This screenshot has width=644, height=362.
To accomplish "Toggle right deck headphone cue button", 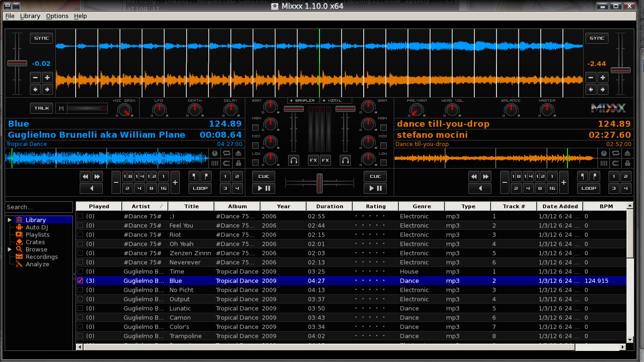I will click(345, 160).
